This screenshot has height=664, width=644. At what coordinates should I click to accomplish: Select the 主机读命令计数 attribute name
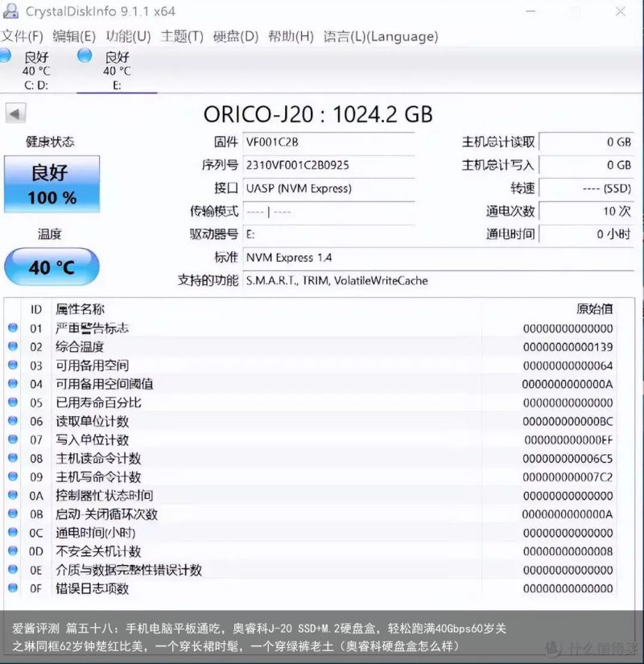(98, 459)
